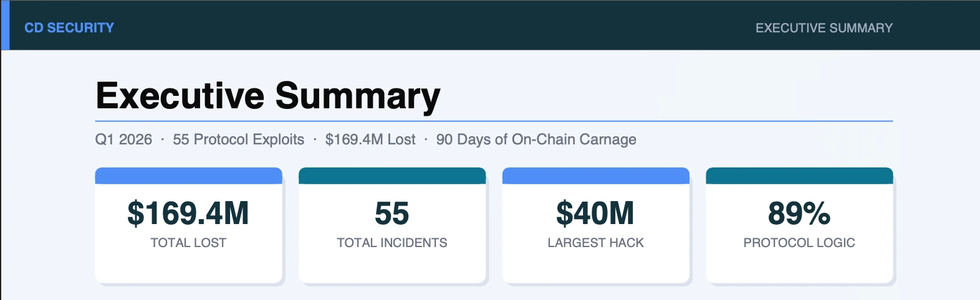Screen dimensions: 980x300
Task: Select the LARGEST HACK card label
Action: pos(595,243)
